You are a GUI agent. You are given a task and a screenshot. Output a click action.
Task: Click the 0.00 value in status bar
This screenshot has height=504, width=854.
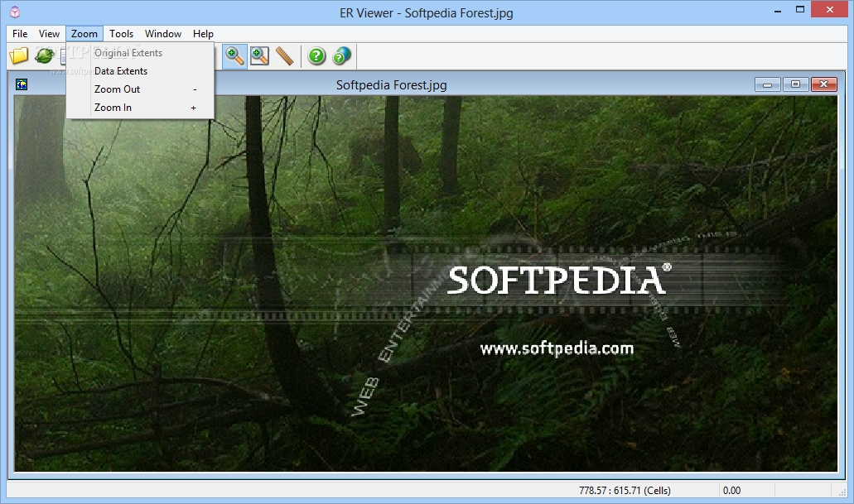pyautogui.click(x=731, y=491)
